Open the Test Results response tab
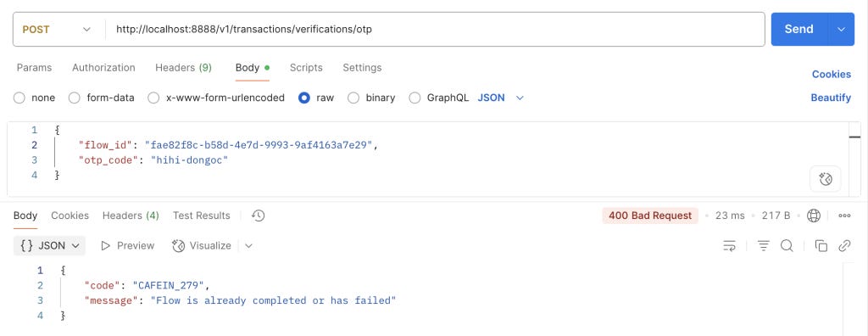The width and height of the screenshot is (868, 336). pos(202,216)
